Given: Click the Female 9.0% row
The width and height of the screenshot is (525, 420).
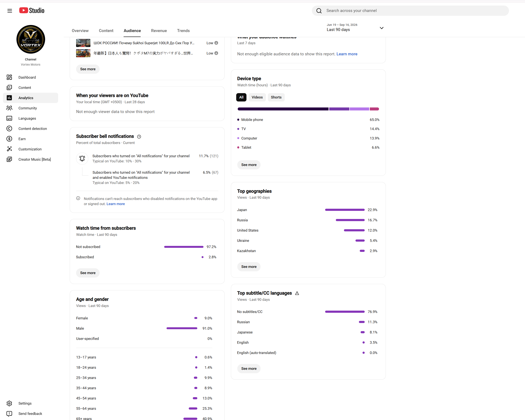Looking at the screenshot, I should point(144,318).
